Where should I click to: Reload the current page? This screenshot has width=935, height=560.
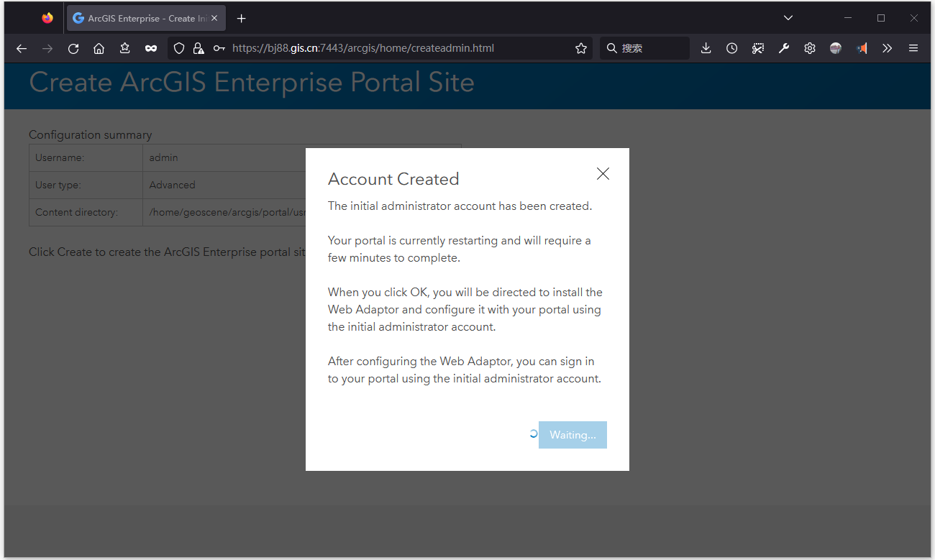73,48
